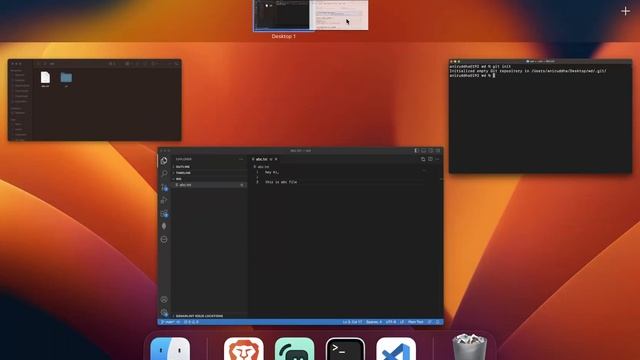Viewport: 640px width, 360px height.
Task: Click errors and warnings in VS Code status bar
Action: (191, 322)
